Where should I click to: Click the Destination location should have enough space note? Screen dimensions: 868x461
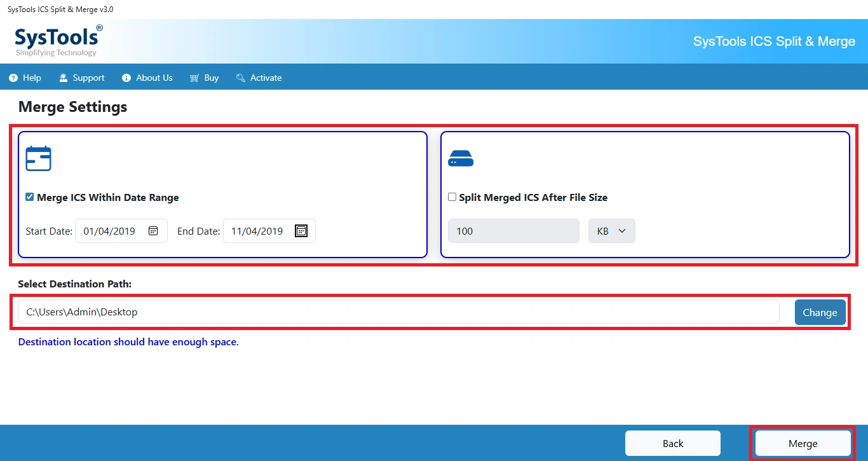click(128, 341)
